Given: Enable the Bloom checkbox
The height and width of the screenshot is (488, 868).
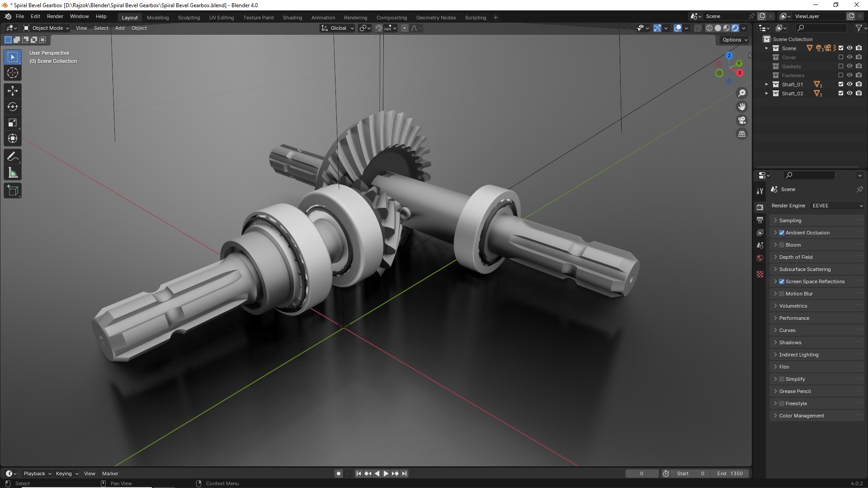Looking at the screenshot, I should click(x=782, y=245).
